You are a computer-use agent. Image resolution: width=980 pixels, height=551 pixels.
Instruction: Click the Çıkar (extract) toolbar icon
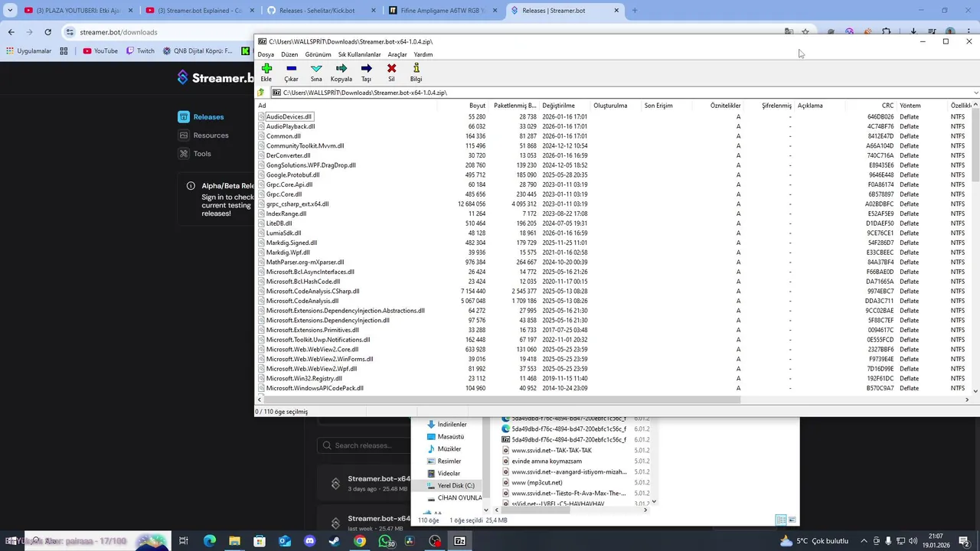[291, 69]
